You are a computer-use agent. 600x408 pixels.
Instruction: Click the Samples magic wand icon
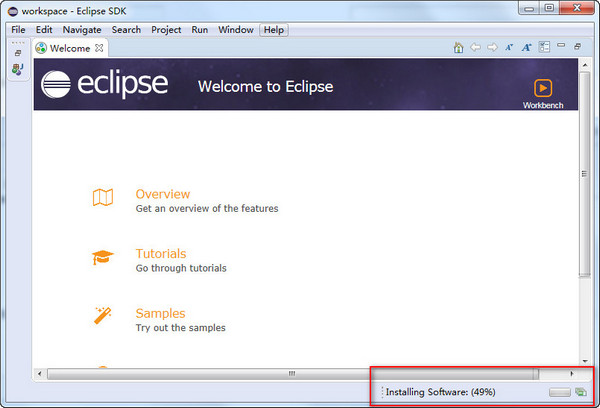pos(103,315)
